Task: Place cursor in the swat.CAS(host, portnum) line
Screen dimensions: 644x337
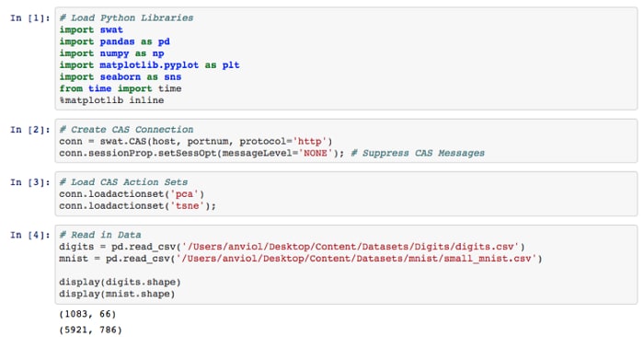Action: pos(195,142)
